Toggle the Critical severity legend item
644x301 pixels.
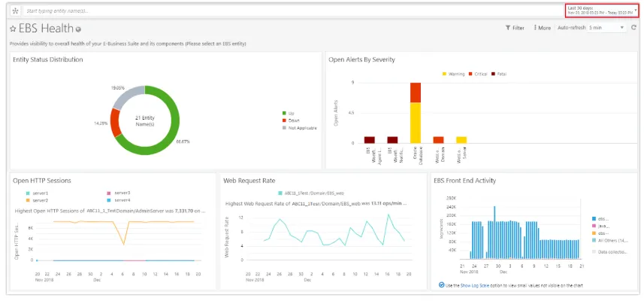point(478,74)
